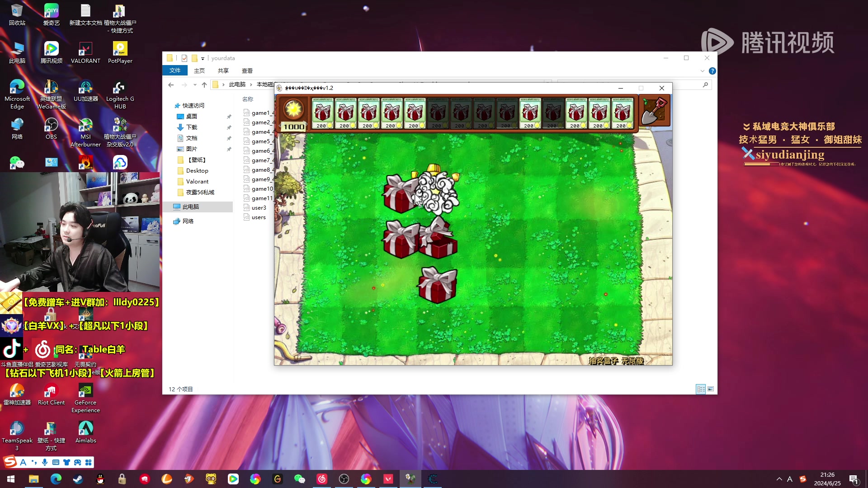Switch Explorer to details view icon

(701, 389)
